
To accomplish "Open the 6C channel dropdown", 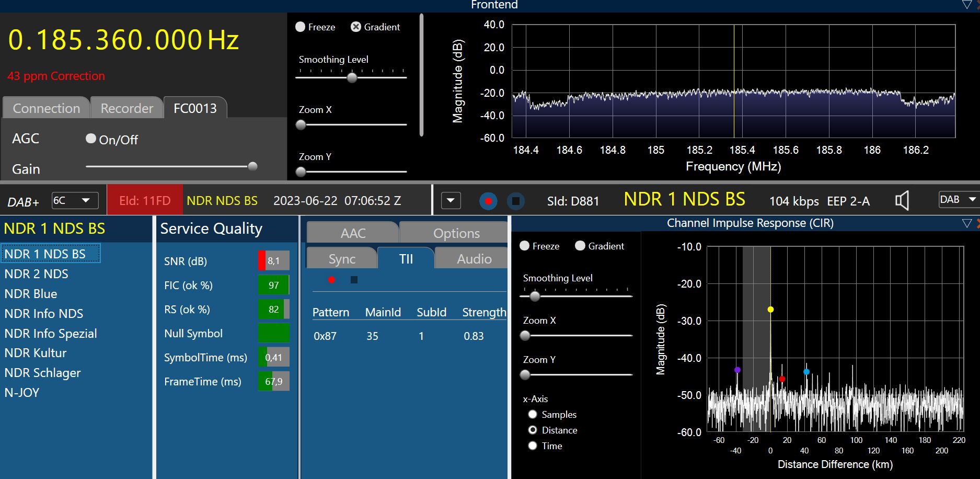I will pyautogui.click(x=86, y=200).
